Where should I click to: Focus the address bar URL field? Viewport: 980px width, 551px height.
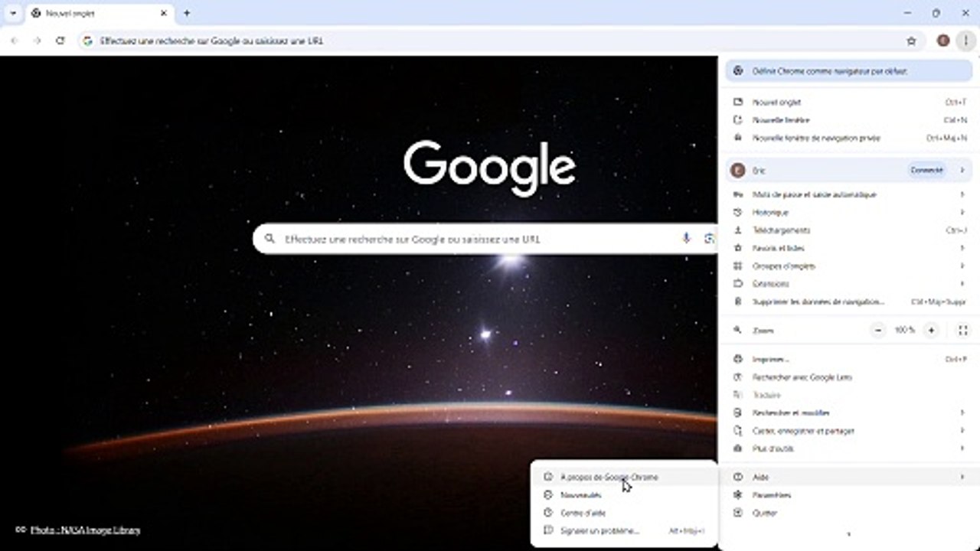click(x=490, y=41)
